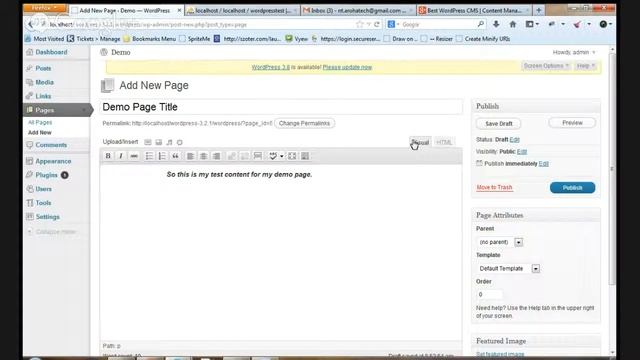Open Appearance menu in sidebar
This screenshot has width=640, height=360.
click(x=53, y=161)
